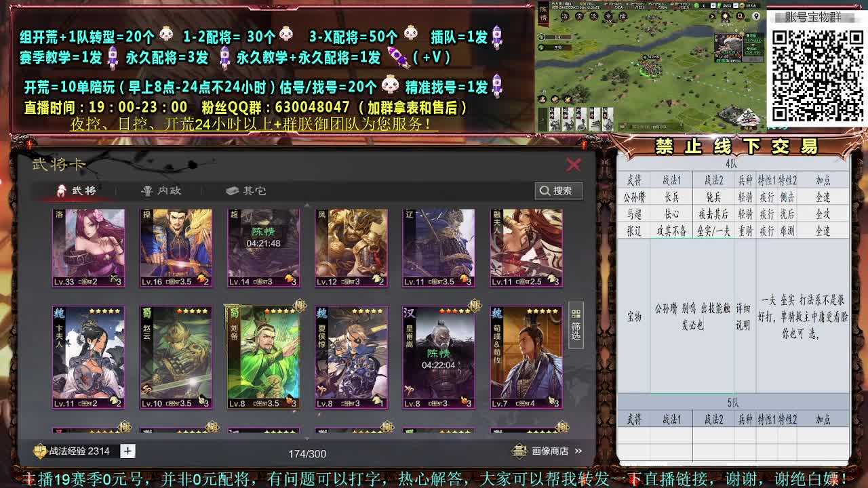Click the 张辽 table cell
The image size is (868, 488).
point(634,231)
